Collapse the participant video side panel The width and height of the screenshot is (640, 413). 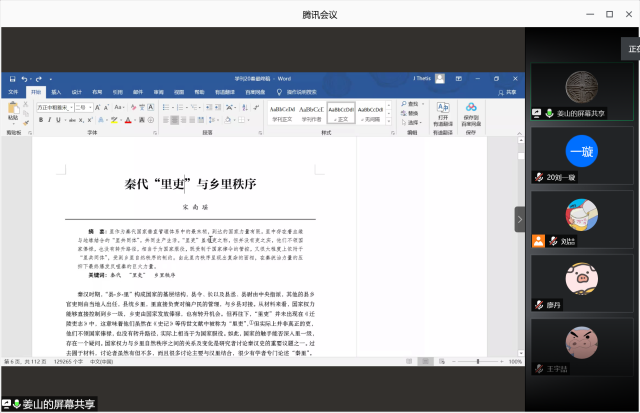pyautogui.click(x=520, y=219)
